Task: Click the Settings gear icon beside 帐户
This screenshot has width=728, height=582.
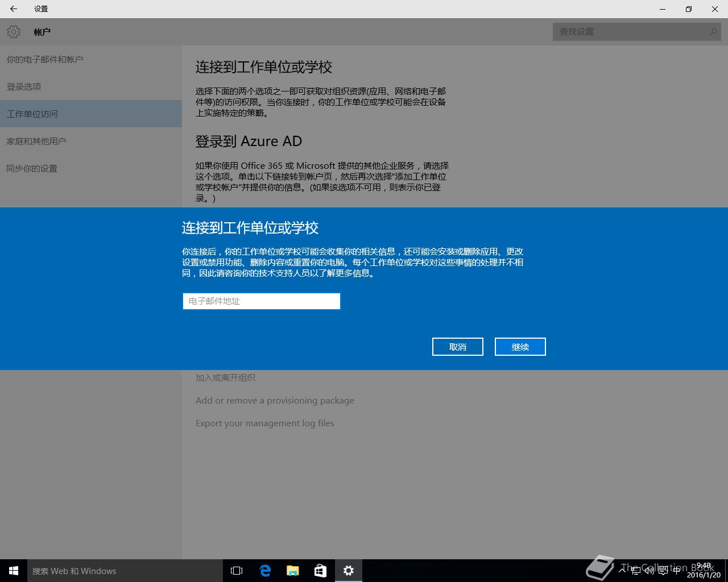Action: point(14,32)
